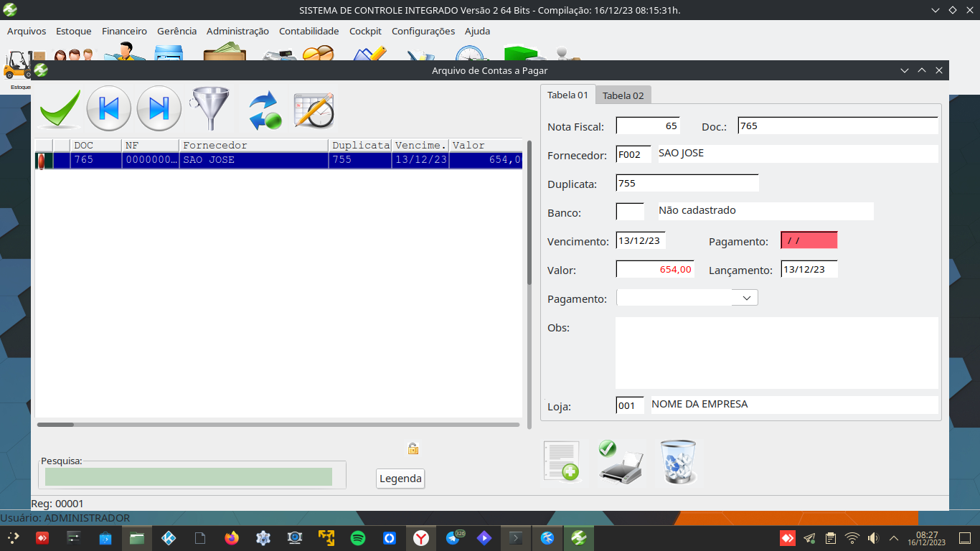Add new record document icon
This screenshot has height=551, width=980.
click(562, 463)
